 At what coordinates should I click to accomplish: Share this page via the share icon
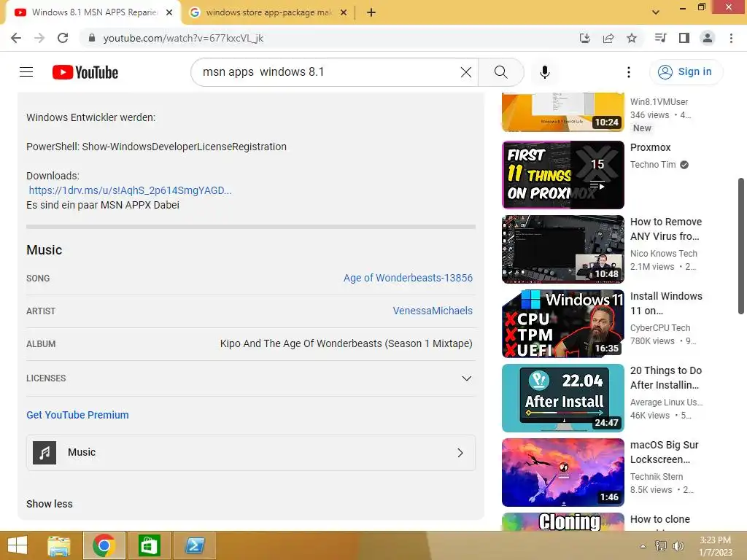pos(608,38)
